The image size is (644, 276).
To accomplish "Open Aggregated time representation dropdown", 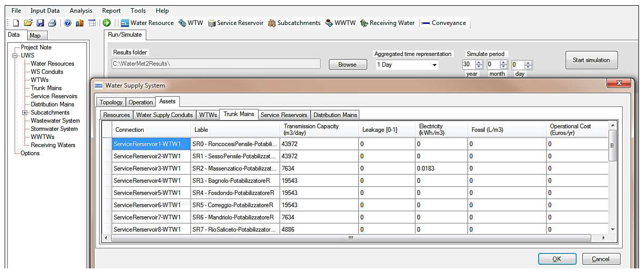I will pos(435,65).
